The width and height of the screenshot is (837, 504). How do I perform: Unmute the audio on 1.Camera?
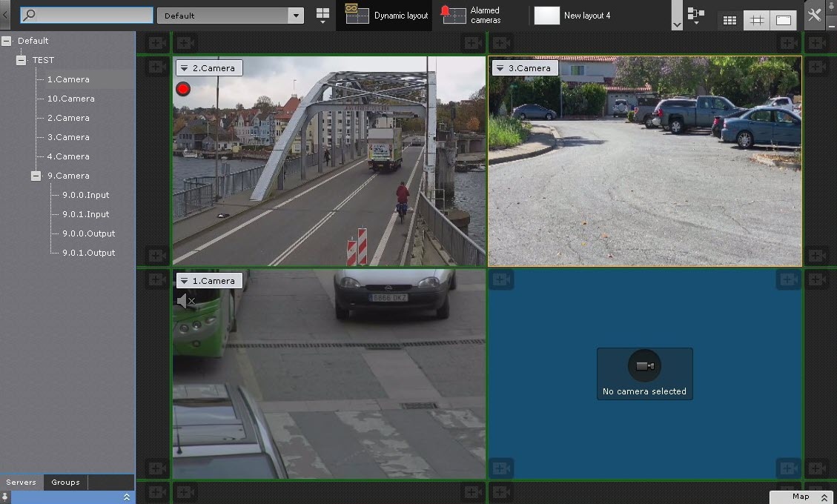(185, 301)
